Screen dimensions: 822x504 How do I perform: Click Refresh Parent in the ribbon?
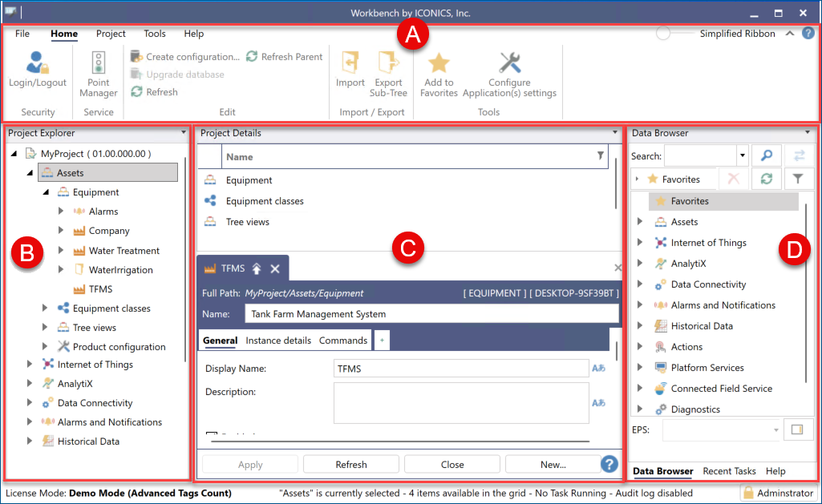[285, 57]
